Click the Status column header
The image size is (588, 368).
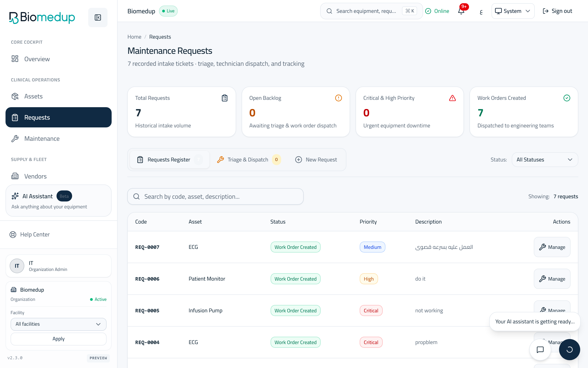pyautogui.click(x=278, y=221)
